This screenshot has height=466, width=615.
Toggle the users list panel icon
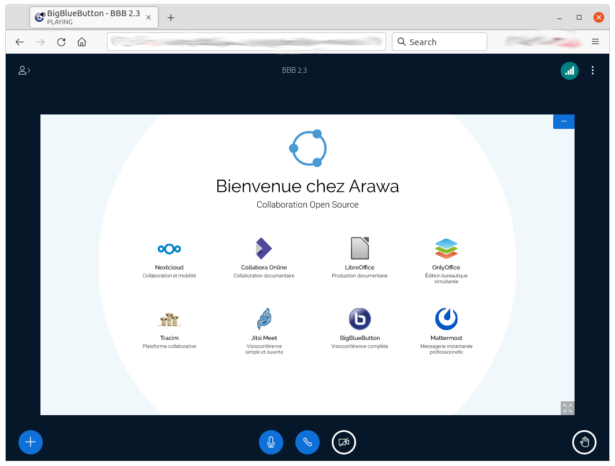point(24,70)
